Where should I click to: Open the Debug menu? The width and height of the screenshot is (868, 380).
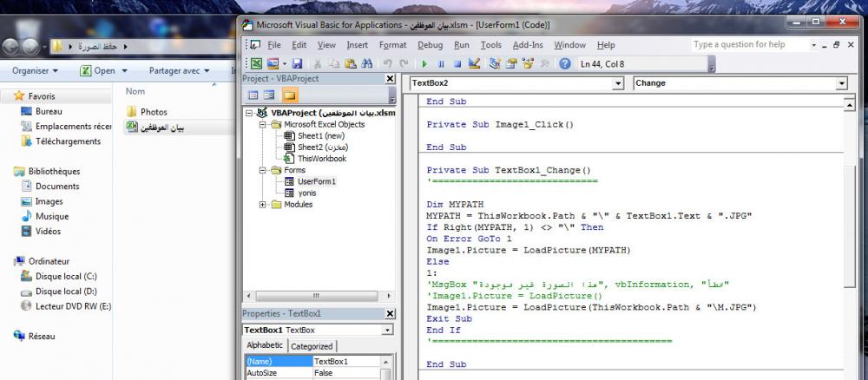click(x=431, y=45)
